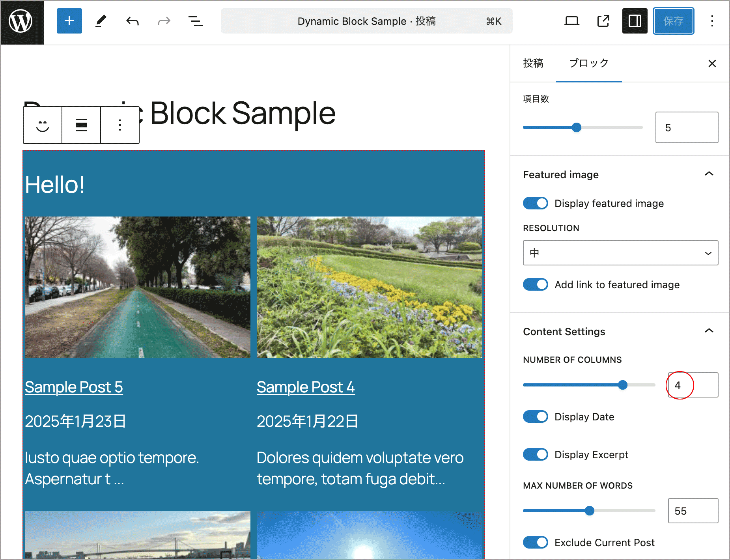Click the flower garden featured image

pyautogui.click(x=370, y=287)
